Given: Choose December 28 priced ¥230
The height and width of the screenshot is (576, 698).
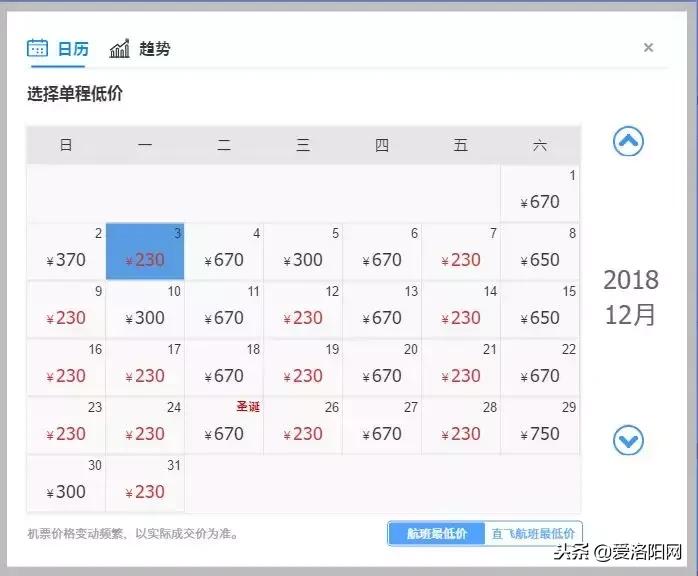Looking at the screenshot, I should 461,425.
